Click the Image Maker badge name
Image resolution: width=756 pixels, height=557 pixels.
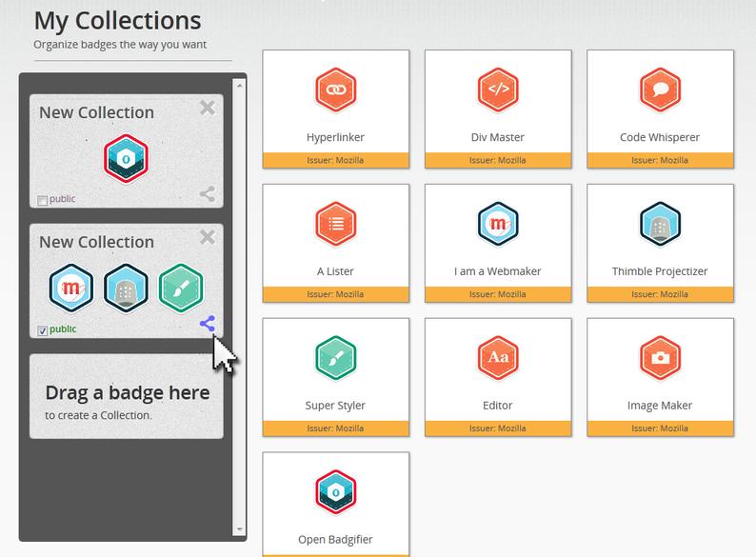[x=660, y=406]
